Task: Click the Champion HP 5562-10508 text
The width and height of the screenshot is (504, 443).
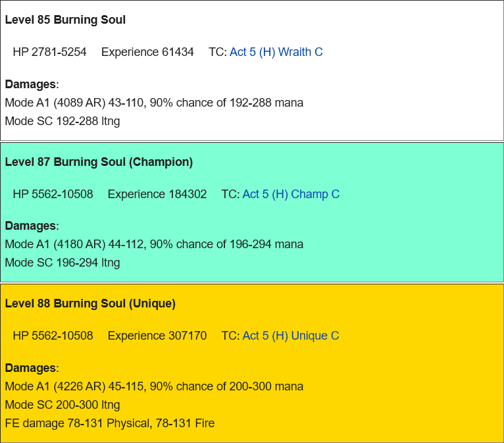Action: point(53,194)
